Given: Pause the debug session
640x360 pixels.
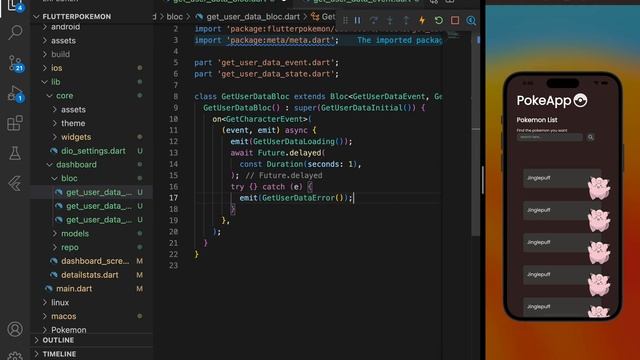Looking at the screenshot, I should (358, 20).
